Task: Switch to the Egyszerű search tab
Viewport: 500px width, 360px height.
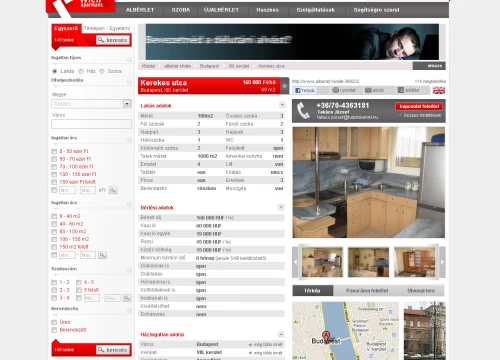Action: click(66, 28)
